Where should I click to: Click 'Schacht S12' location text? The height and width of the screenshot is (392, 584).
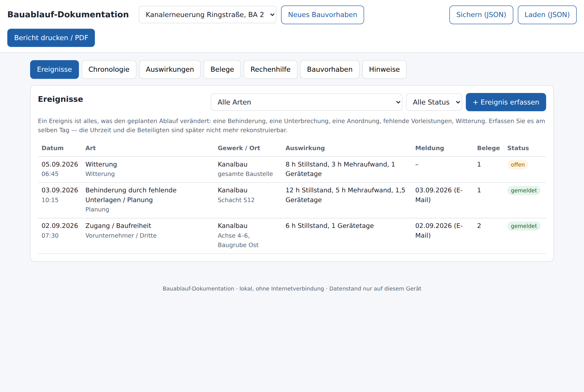coord(236,200)
